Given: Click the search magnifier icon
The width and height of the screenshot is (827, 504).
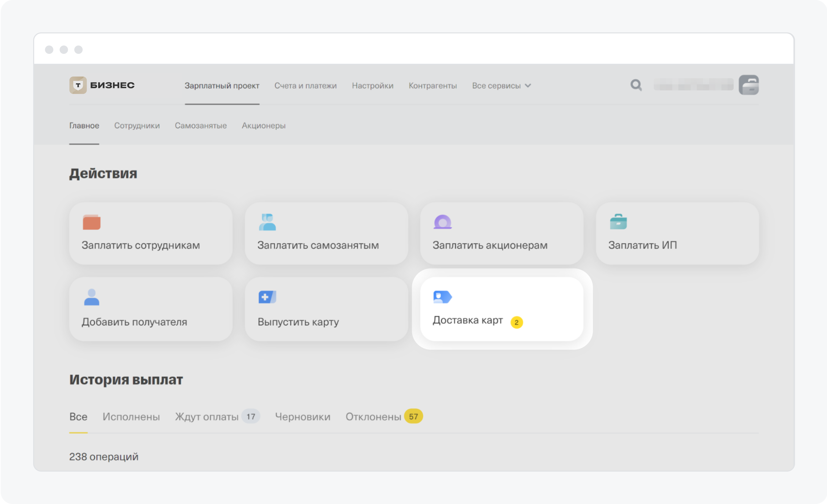Looking at the screenshot, I should 636,85.
